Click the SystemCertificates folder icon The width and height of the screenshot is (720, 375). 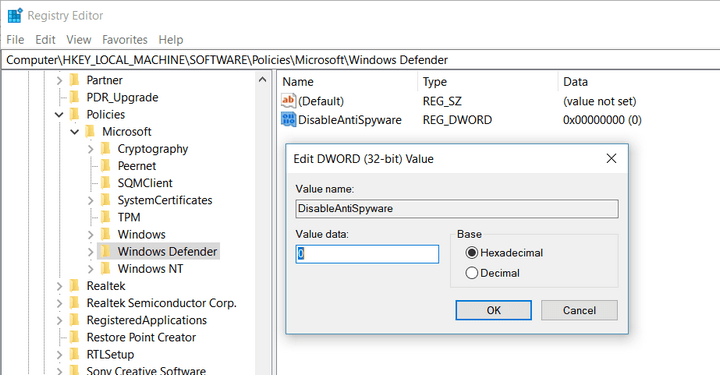coord(106,200)
